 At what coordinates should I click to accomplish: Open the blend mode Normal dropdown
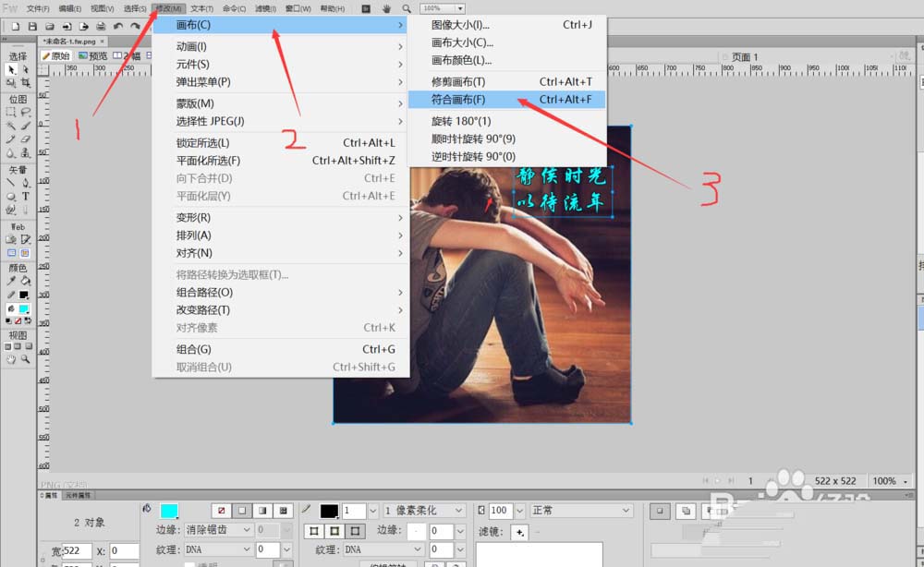click(x=580, y=511)
